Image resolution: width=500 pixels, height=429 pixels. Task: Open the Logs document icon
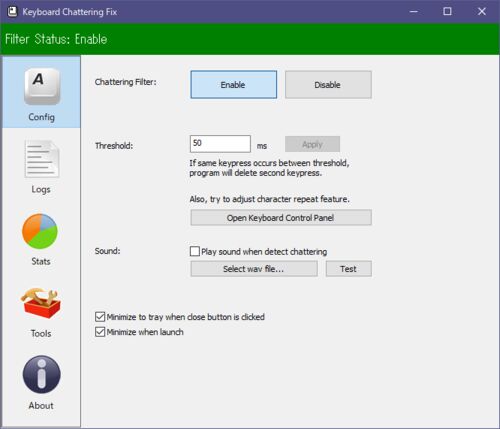click(42, 159)
